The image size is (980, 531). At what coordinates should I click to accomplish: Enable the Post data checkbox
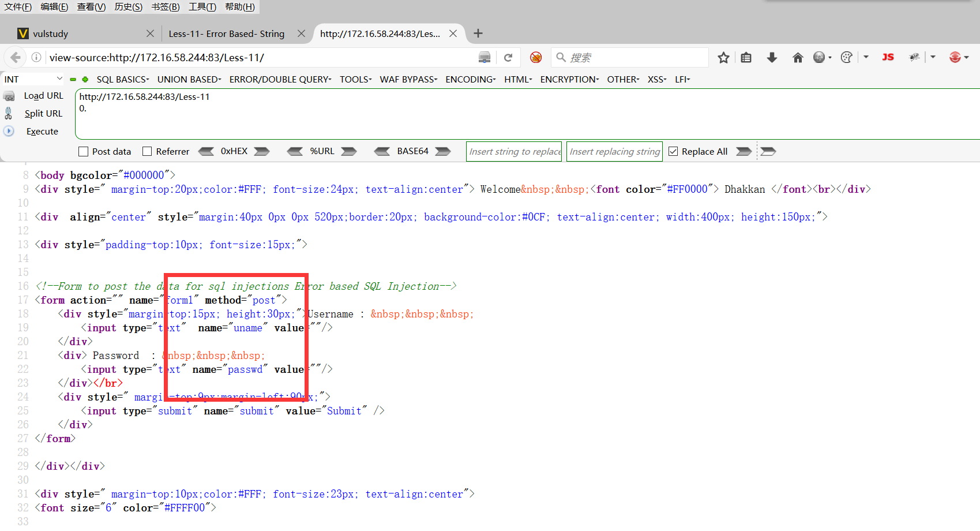click(84, 151)
